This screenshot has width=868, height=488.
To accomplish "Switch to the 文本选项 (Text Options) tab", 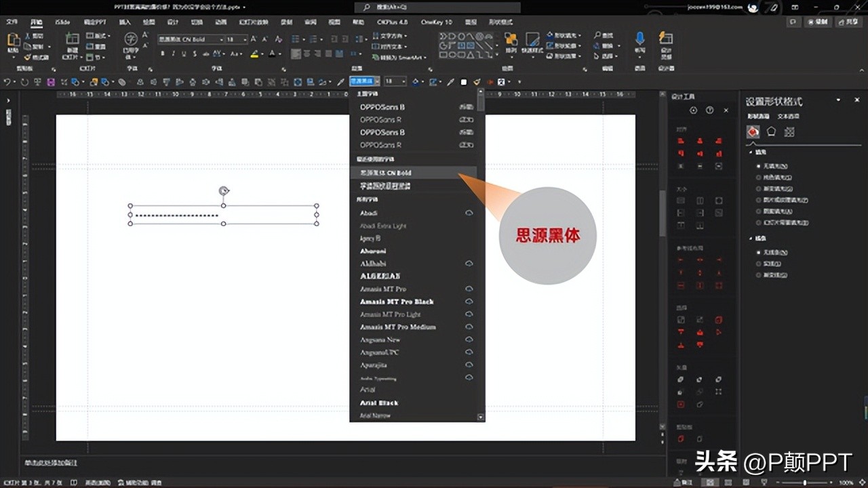I will point(788,117).
